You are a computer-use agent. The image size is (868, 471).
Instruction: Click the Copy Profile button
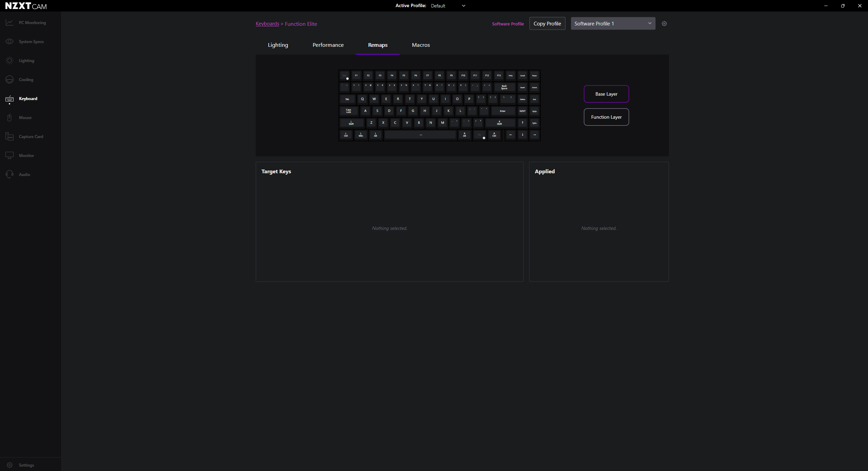pyautogui.click(x=547, y=23)
